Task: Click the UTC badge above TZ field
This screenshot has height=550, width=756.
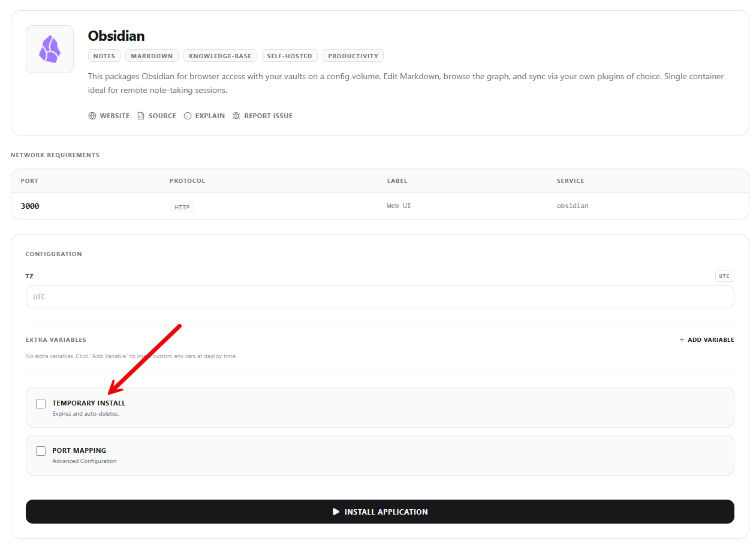Action: [724, 276]
